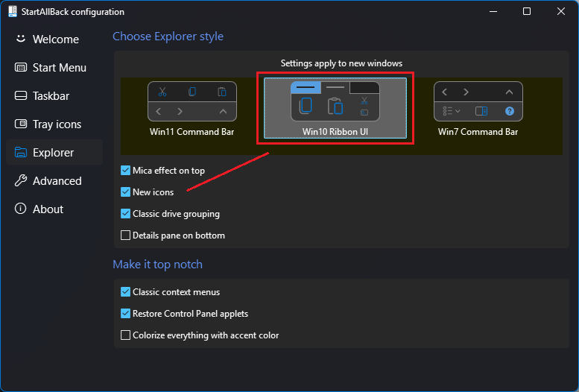Choose the Win7 Command Bar style
579x392 pixels.
pos(478,109)
